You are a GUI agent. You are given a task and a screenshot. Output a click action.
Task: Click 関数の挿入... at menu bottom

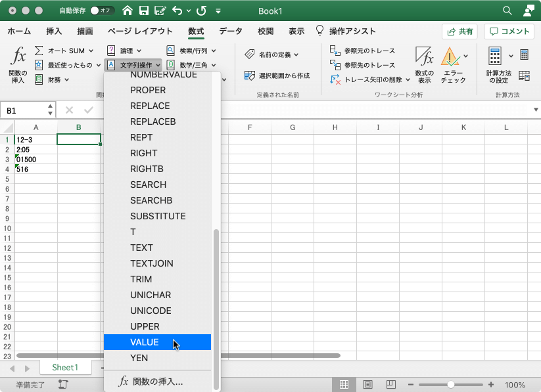[157, 381]
